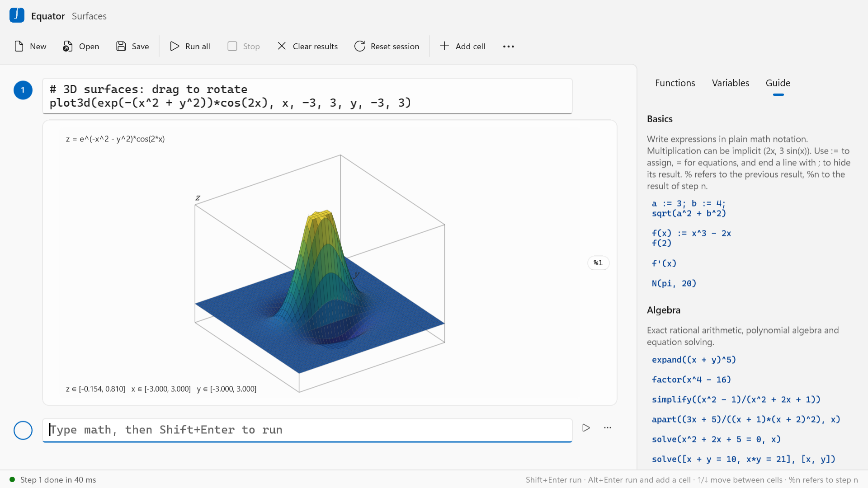Insert the f'(x) example
868x488 pixels.
click(664, 263)
